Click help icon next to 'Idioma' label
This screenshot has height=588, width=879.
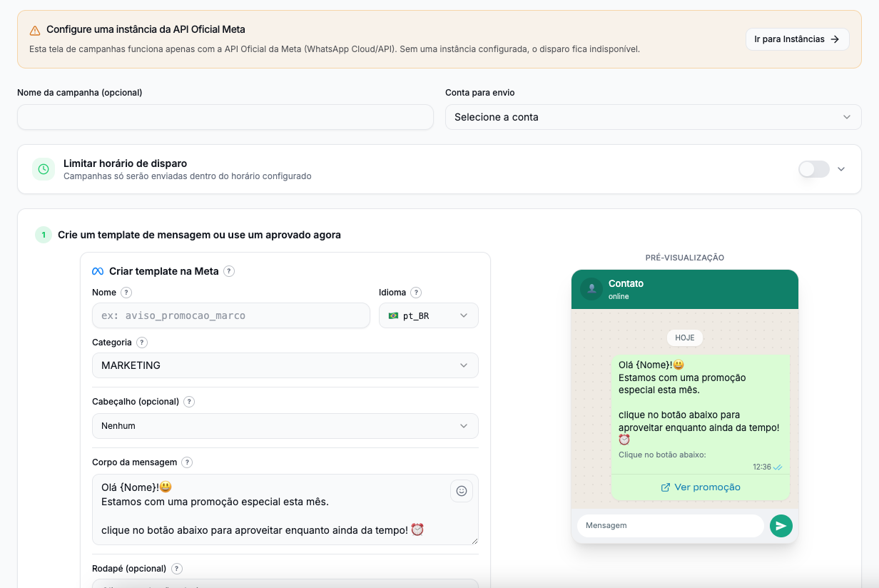416,293
